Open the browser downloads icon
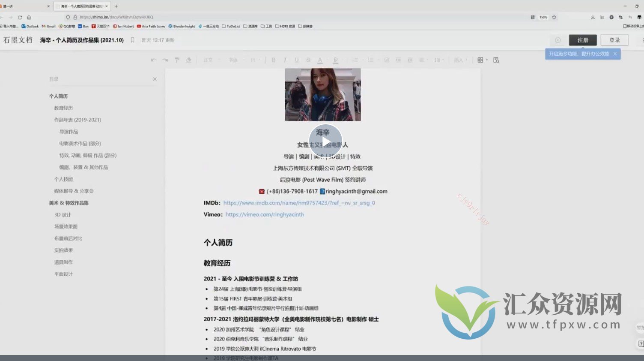Image resolution: width=644 pixels, height=361 pixels. [x=593, y=17]
